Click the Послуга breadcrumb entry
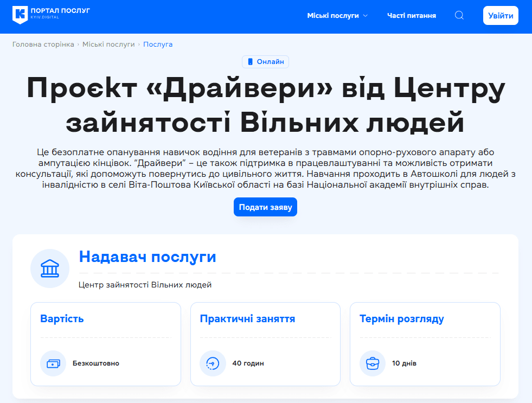 tap(158, 44)
